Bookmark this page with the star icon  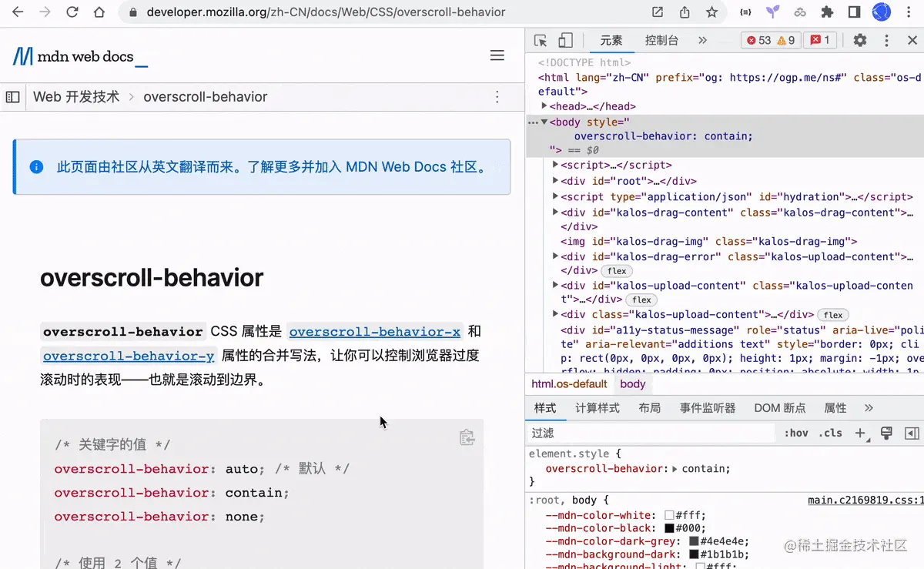712,12
